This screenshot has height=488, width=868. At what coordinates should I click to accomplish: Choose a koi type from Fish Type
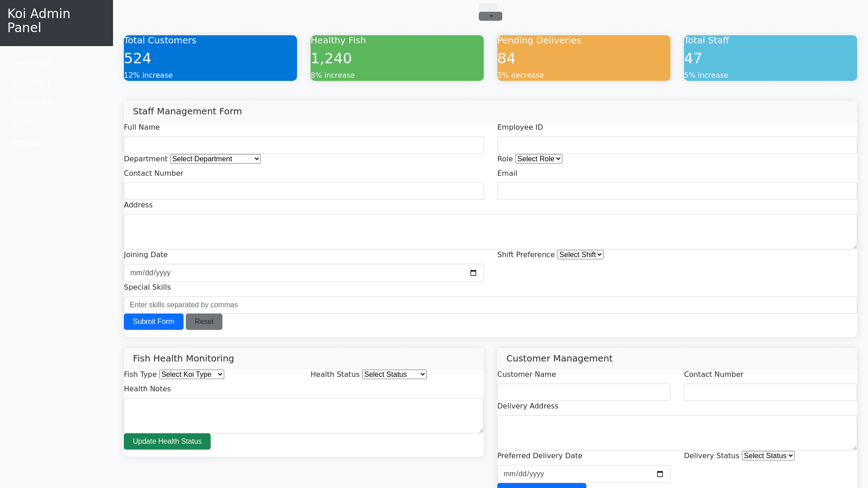coord(191,375)
